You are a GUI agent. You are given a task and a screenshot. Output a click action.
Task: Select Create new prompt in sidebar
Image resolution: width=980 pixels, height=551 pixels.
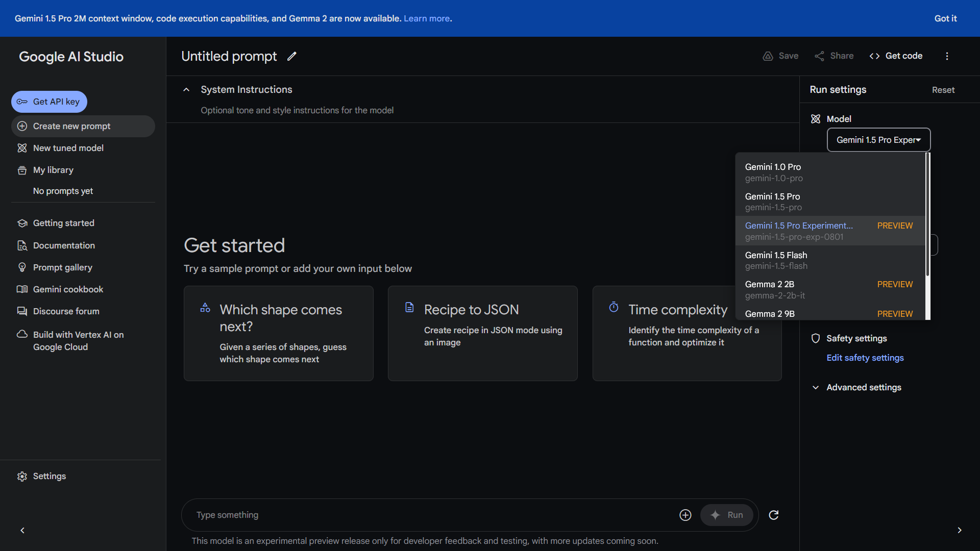tap(83, 126)
